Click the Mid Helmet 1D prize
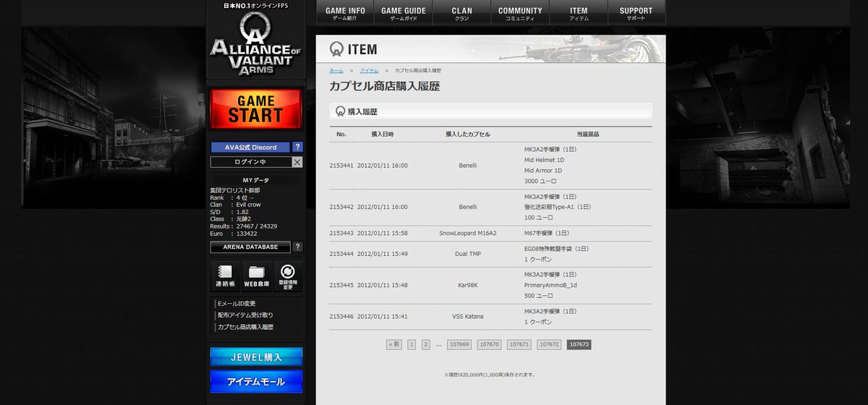 (x=544, y=160)
